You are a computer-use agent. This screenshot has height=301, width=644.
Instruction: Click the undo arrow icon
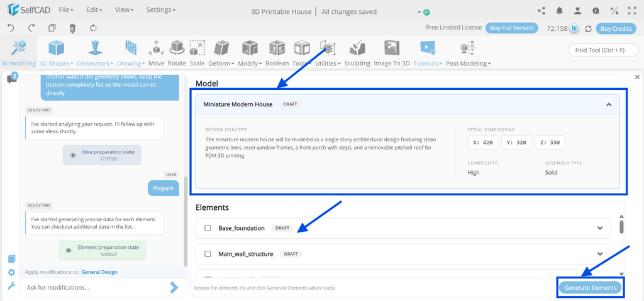coord(11,28)
